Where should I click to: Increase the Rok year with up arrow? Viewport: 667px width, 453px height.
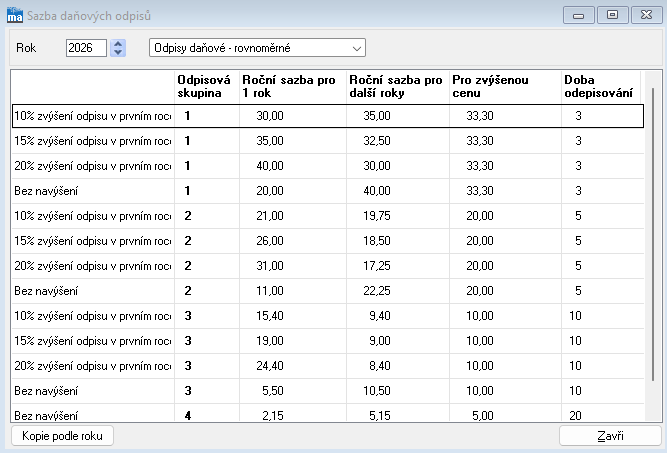(118, 44)
